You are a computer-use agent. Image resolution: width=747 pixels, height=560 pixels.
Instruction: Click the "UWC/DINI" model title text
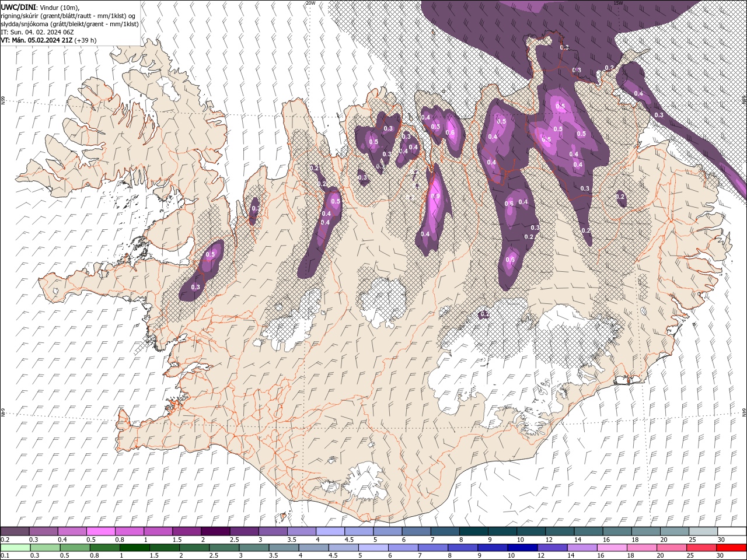19,7
